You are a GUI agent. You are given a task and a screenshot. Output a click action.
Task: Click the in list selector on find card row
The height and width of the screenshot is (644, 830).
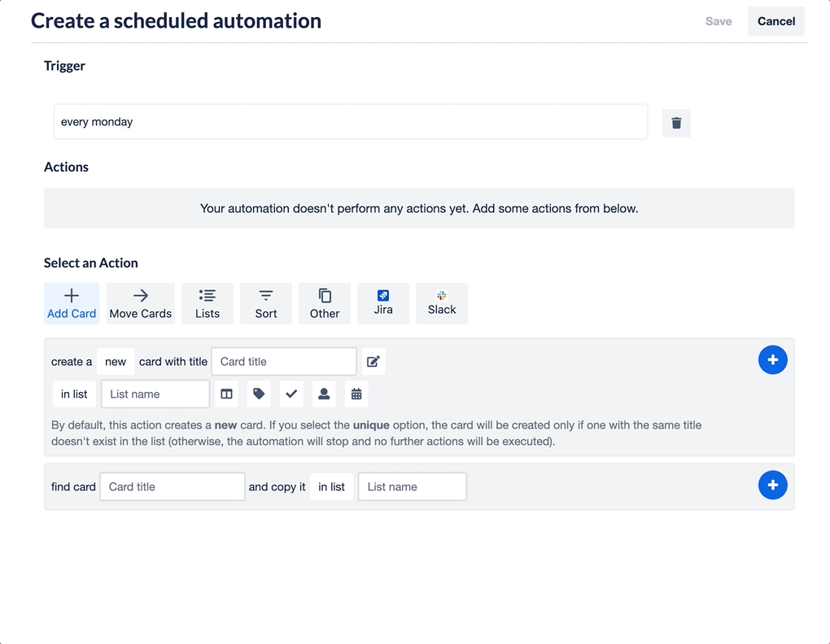click(331, 486)
